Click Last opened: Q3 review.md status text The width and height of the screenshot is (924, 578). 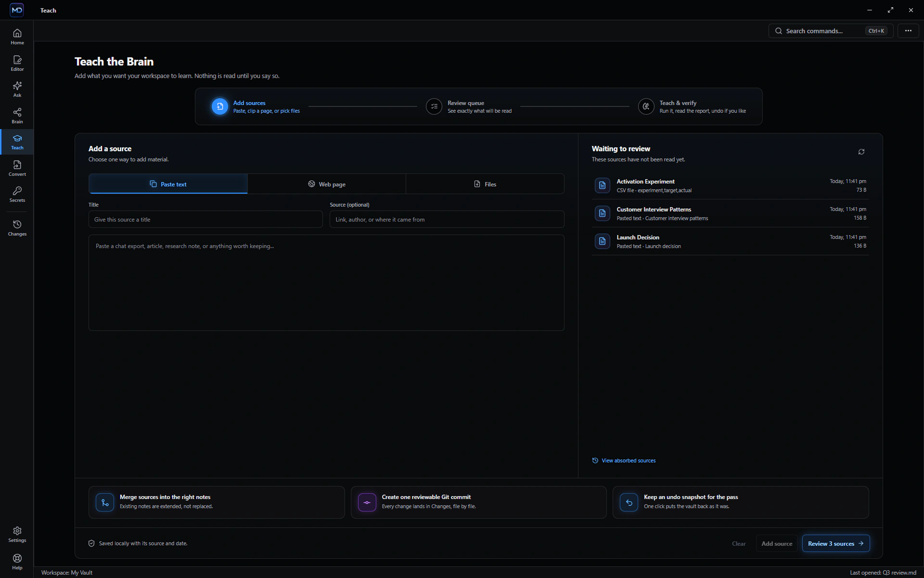coord(883,573)
